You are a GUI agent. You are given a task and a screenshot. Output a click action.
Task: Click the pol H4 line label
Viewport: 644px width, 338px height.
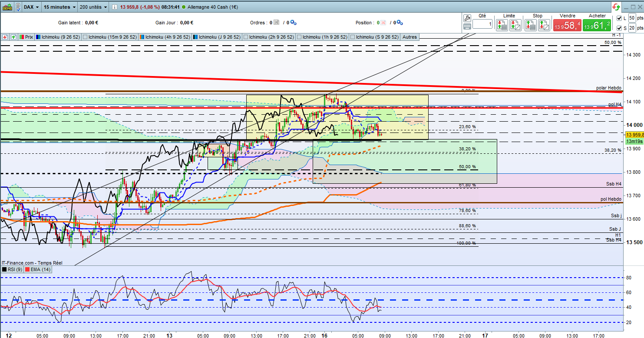pos(615,105)
